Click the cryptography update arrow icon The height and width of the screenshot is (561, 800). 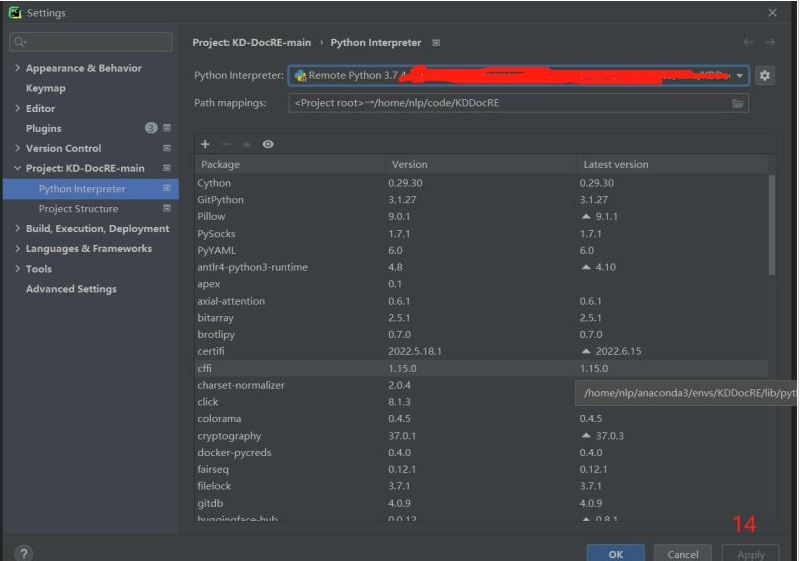coord(586,436)
